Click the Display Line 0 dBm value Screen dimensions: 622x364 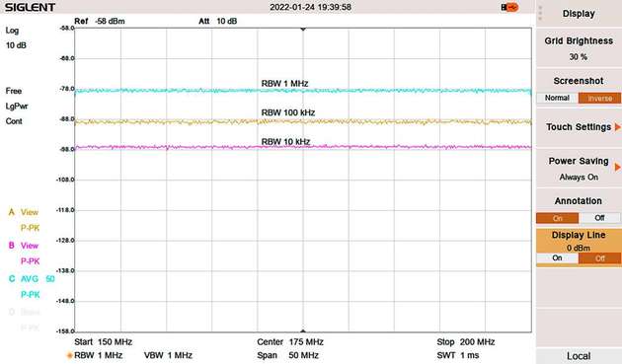579,249
